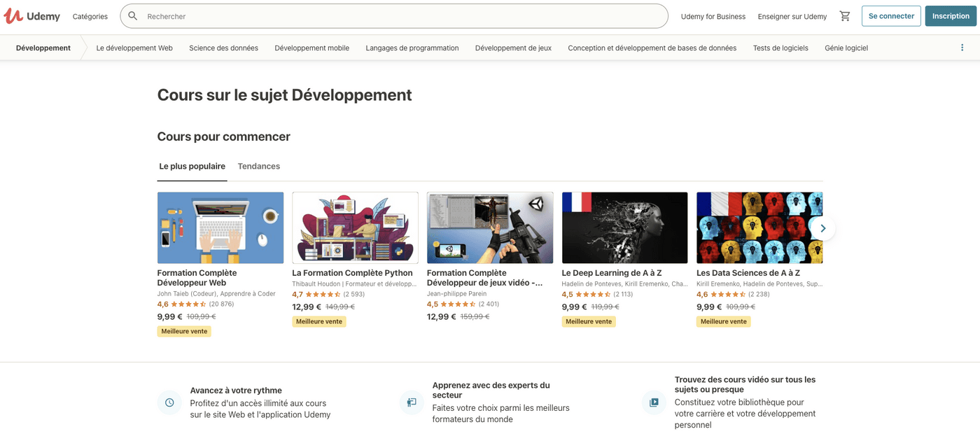Open Développement mobile subcategory
This screenshot has height=434, width=980.
click(x=311, y=48)
